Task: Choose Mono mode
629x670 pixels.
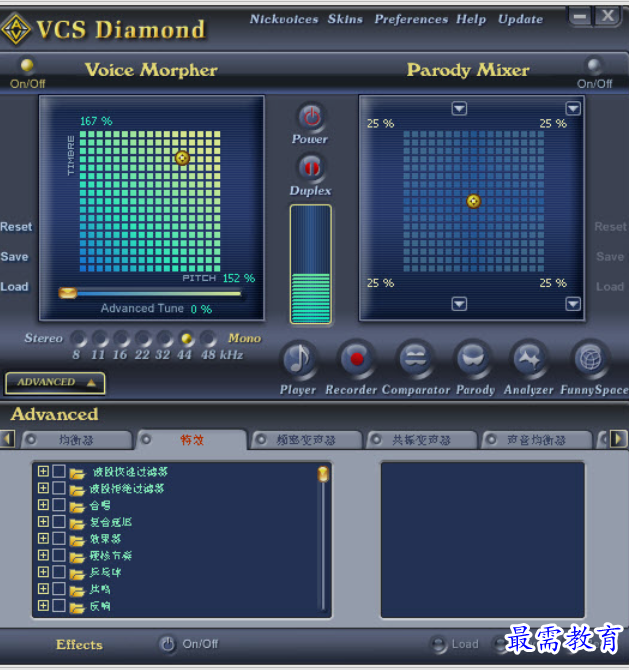Action: pos(244,338)
